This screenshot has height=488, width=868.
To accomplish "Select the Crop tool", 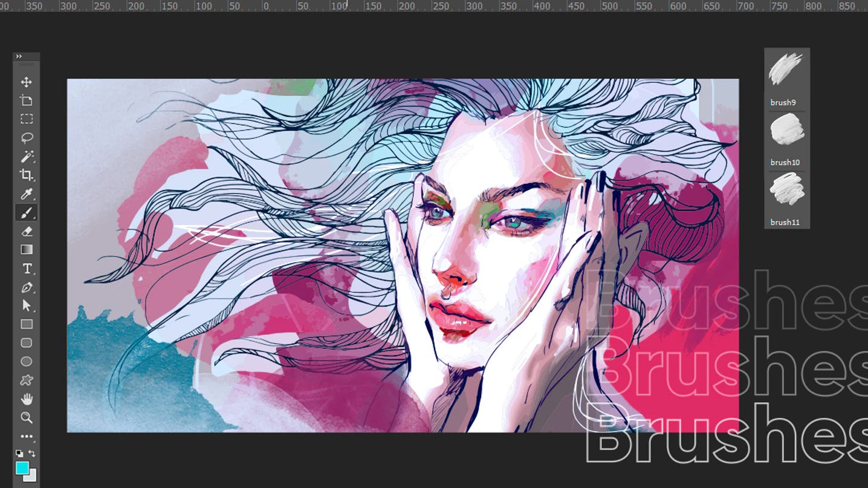I will pyautogui.click(x=27, y=175).
